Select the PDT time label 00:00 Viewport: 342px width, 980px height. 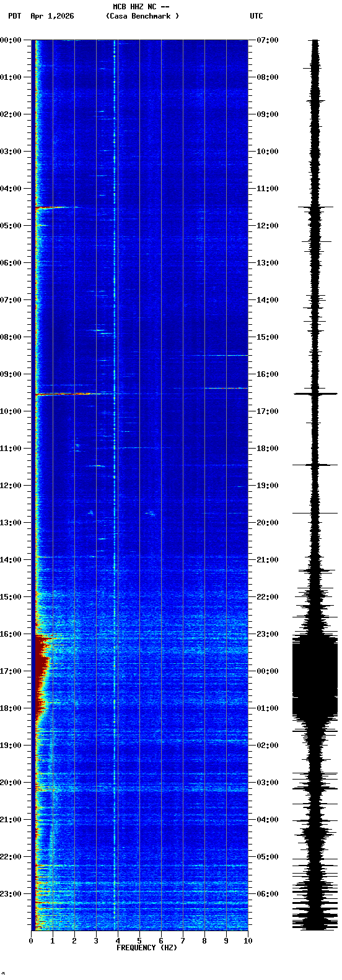[x=11, y=40]
